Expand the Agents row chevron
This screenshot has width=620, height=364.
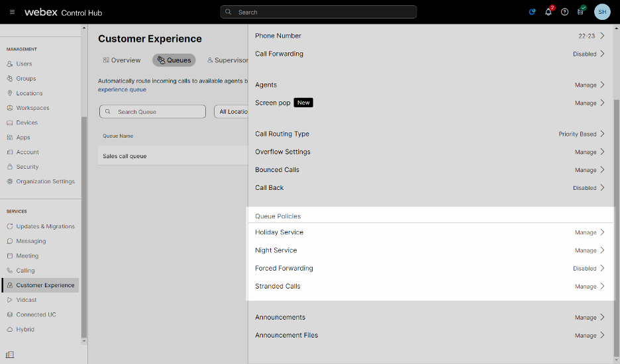(x=602, y=85)
